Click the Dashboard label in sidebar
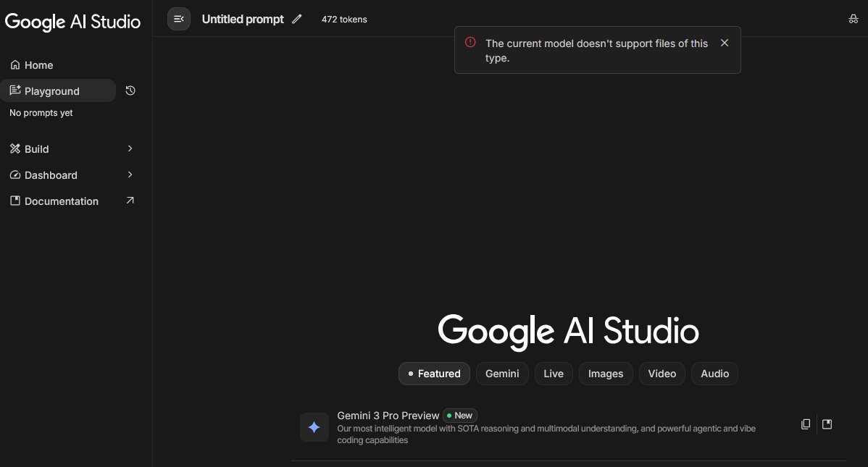 pyautogui.click(x=51, y=174)
